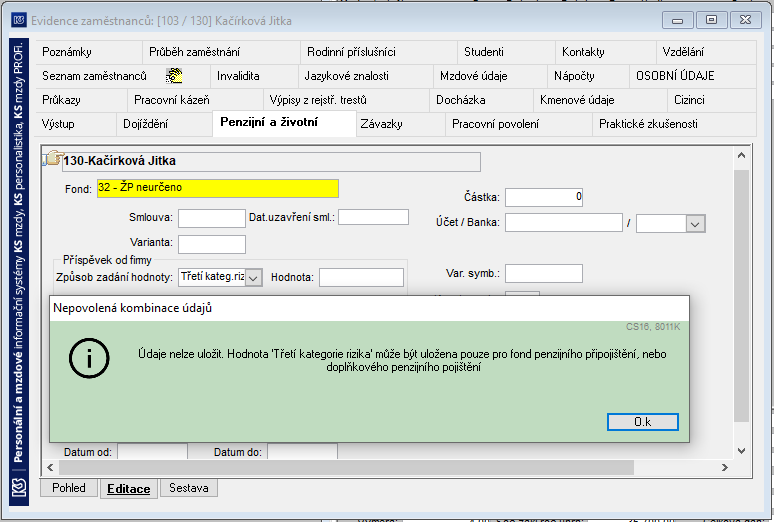Image resolution: width=774 pixels, height=522 pixels.
Task: Click the info icon in the warning dialog
Action: 89,359
